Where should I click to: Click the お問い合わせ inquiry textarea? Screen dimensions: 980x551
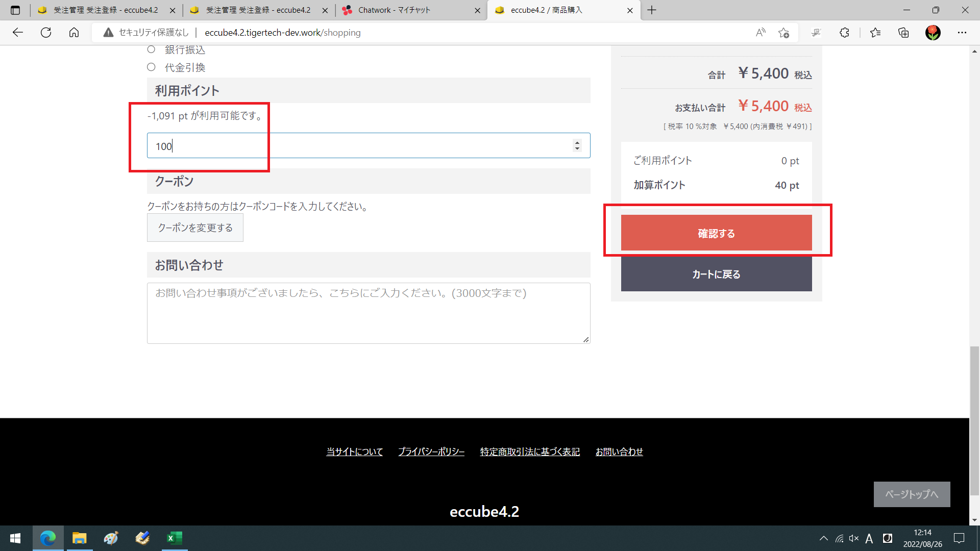coord(368,313)
